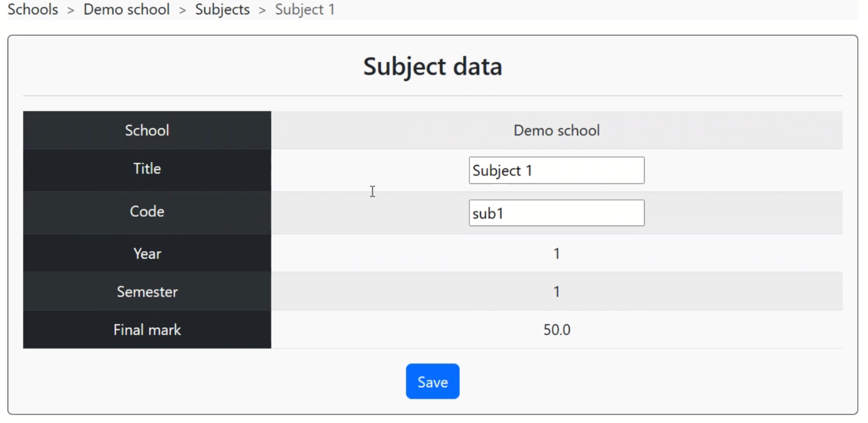Screen dimensions: 868x423
Task: Select the Final mark row header cell
Action: [147, 330]
